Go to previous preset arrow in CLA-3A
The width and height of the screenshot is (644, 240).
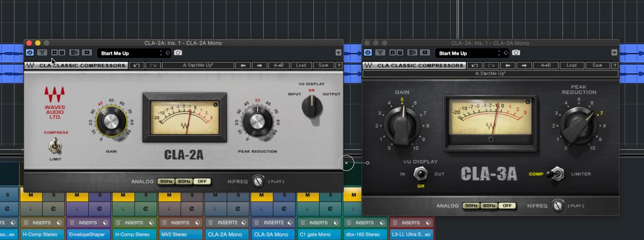[x=507, y=65]
